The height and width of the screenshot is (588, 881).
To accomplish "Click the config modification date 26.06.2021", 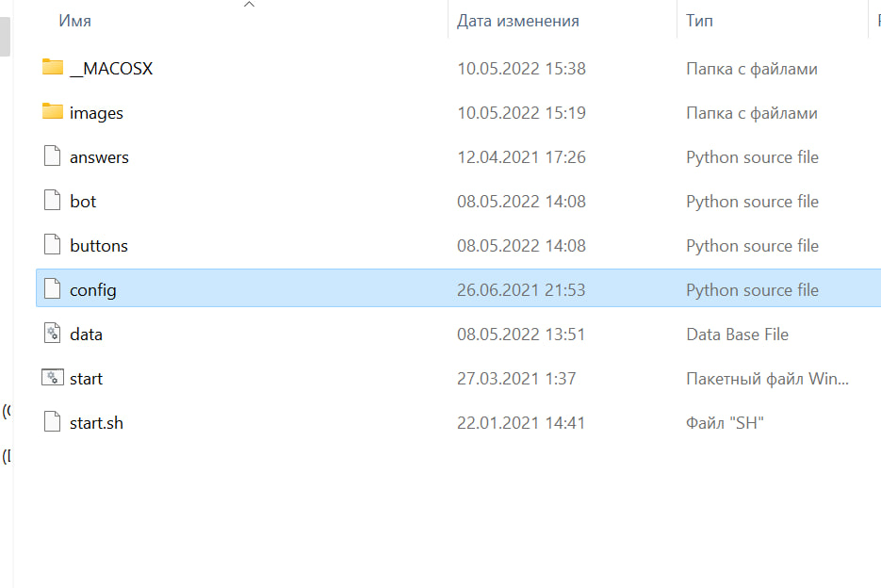I will pyautogui.click(x=521, y=290).
